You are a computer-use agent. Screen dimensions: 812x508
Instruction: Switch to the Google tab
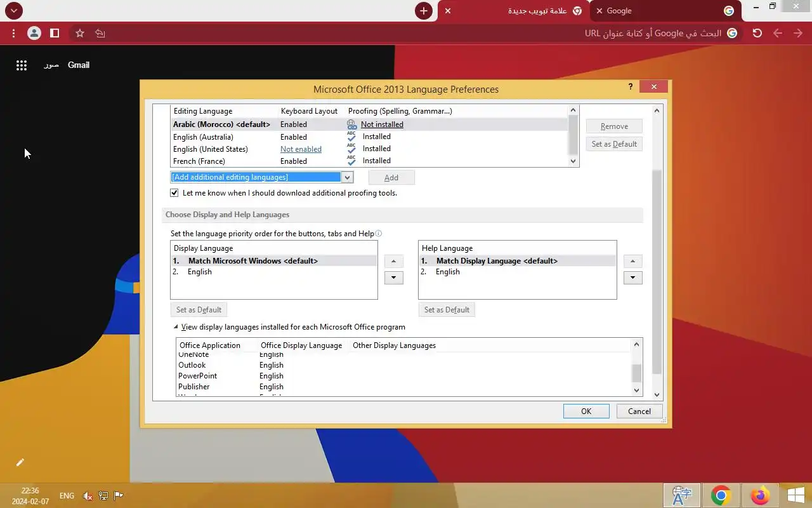665,11
